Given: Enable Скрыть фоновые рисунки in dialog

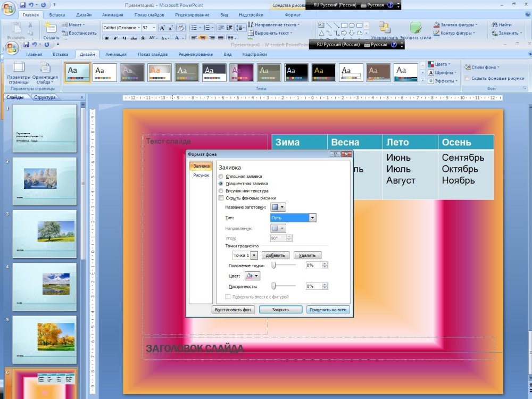Looking at the screenshot, I should 221,198.
